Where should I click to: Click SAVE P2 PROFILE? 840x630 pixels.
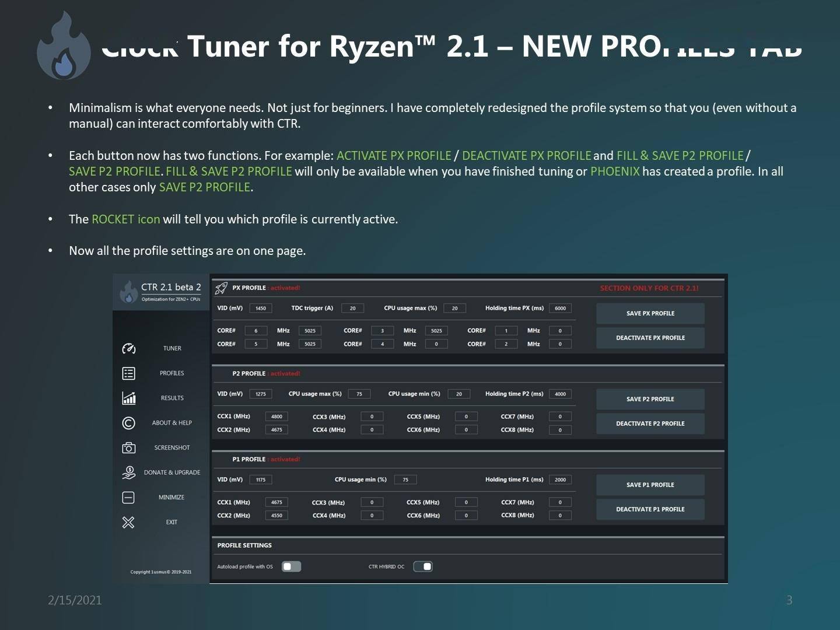[x=650, y=399]
